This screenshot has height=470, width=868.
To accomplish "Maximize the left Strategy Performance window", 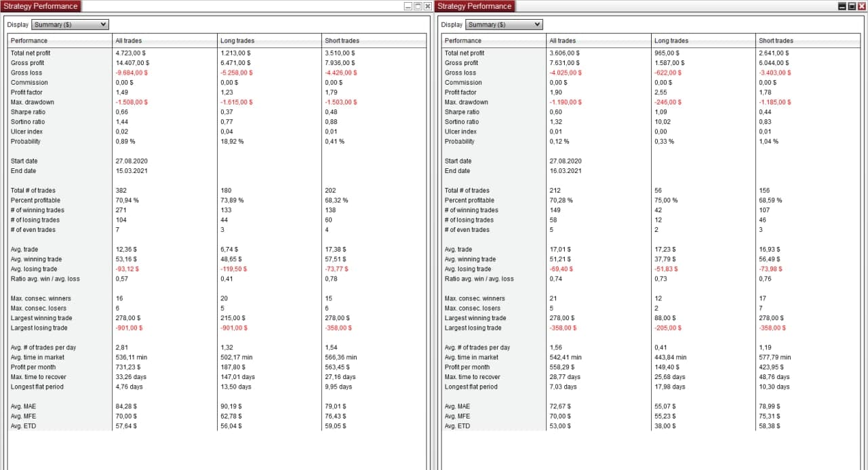I will click(x=418, y=6).
